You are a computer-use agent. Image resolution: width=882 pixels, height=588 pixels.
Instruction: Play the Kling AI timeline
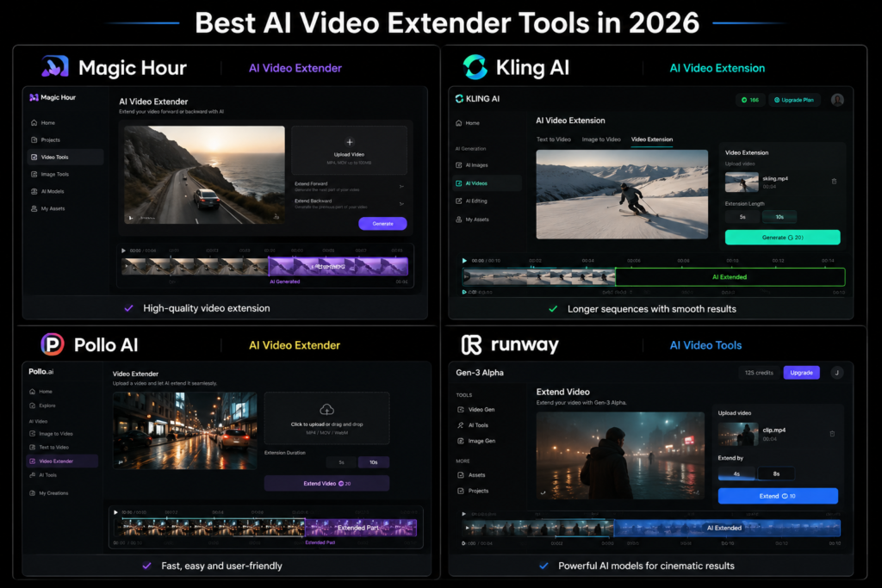(x=464, y=261)
